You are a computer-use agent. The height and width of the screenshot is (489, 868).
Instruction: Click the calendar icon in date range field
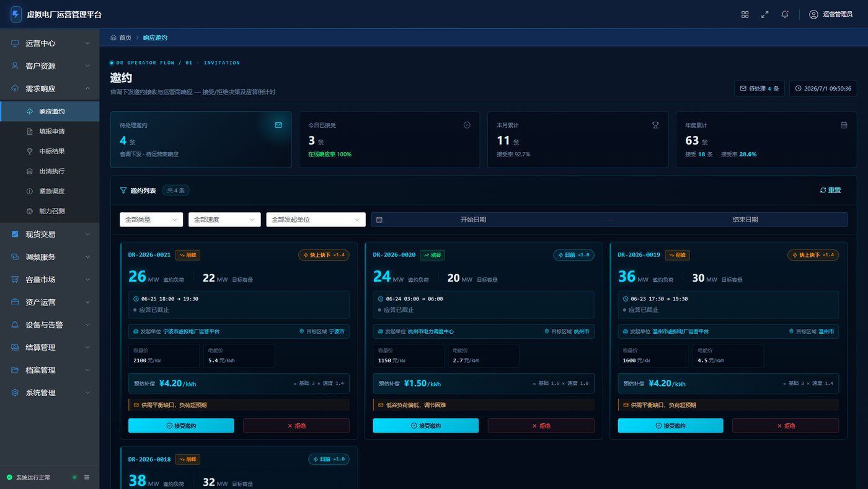pyautogui.click(x=379, y=220)
